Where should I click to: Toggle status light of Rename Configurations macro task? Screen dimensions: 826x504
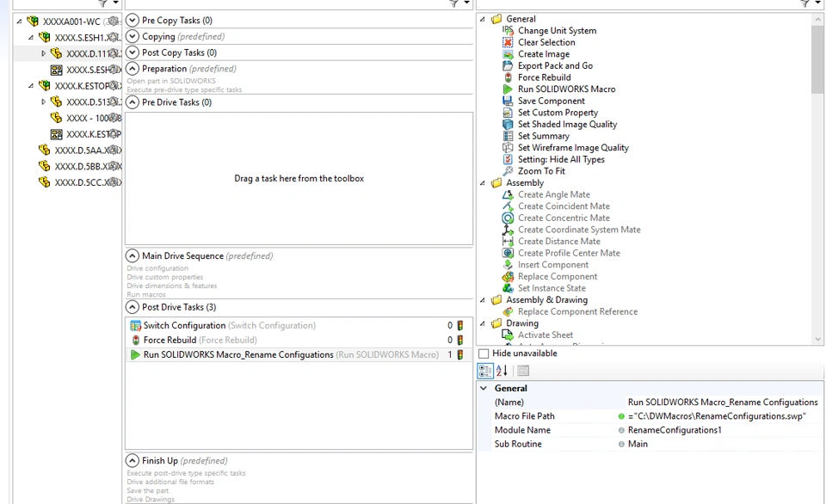click(459, 355)
